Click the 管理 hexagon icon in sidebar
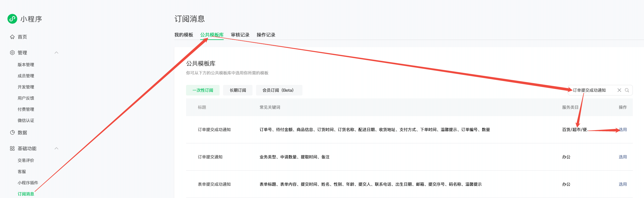This screenshot has height=198, width=644. pos(12,53)
